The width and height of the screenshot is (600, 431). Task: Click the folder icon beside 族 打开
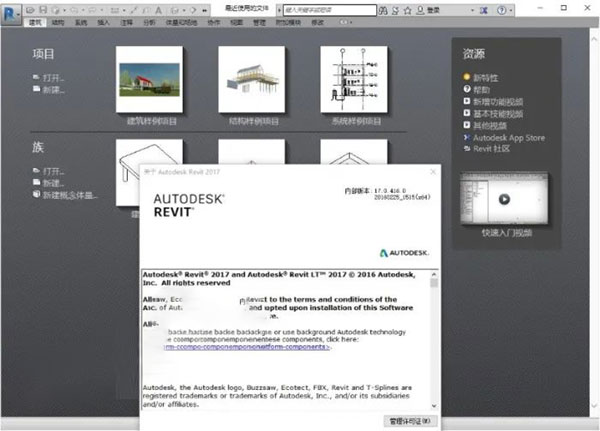coord(36,170)
